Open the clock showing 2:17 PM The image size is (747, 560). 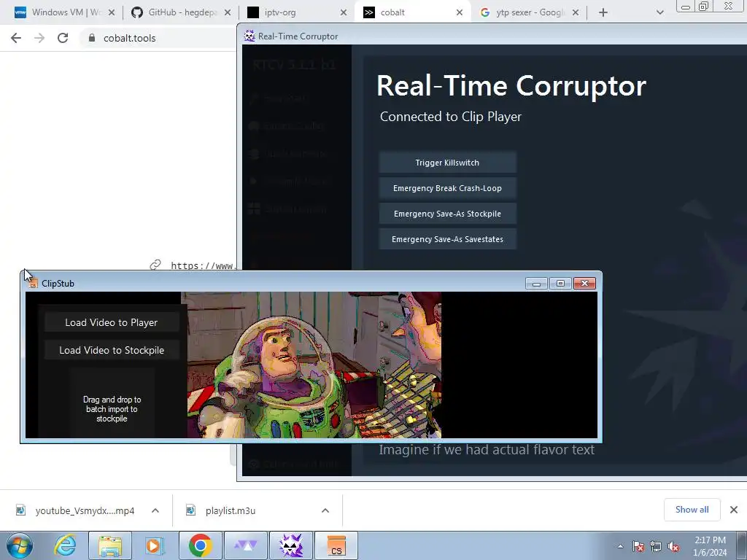point(710,546)
